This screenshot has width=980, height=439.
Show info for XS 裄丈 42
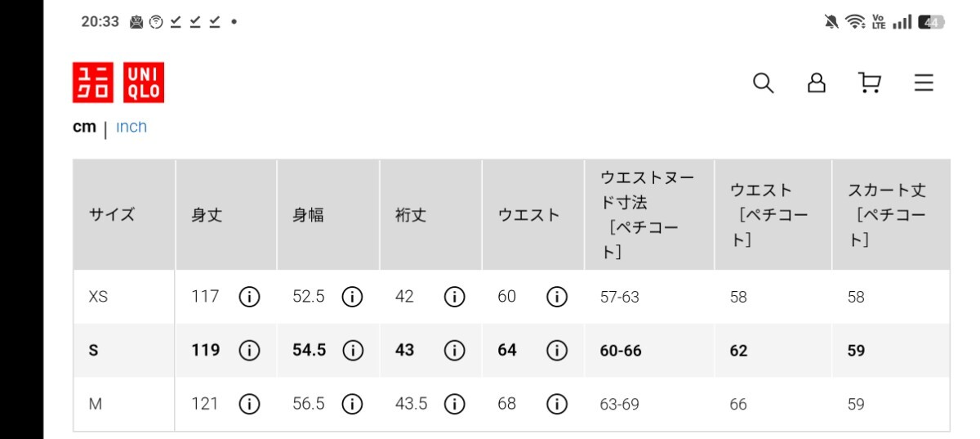455,297
